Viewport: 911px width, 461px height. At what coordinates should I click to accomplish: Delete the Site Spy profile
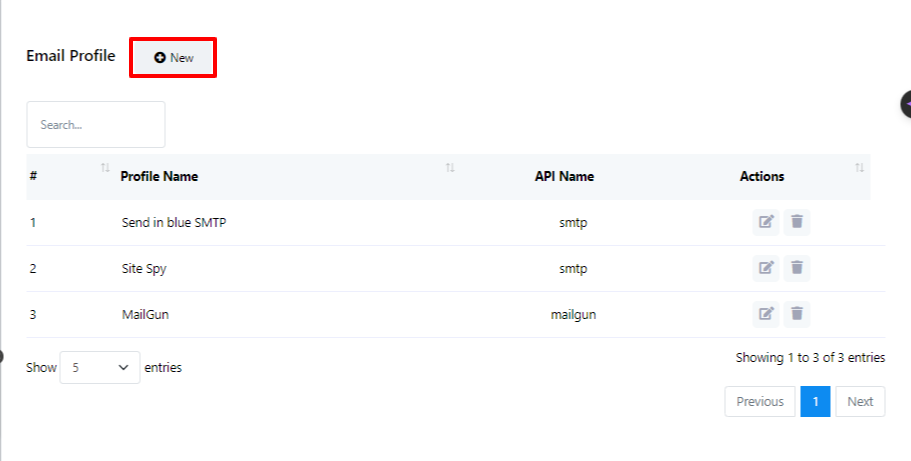click(797, 268)
